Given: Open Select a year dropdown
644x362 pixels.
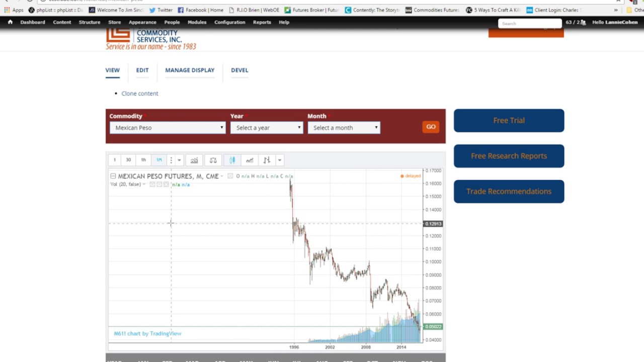Looking at the screenshot, I should (x=267, y=128).
